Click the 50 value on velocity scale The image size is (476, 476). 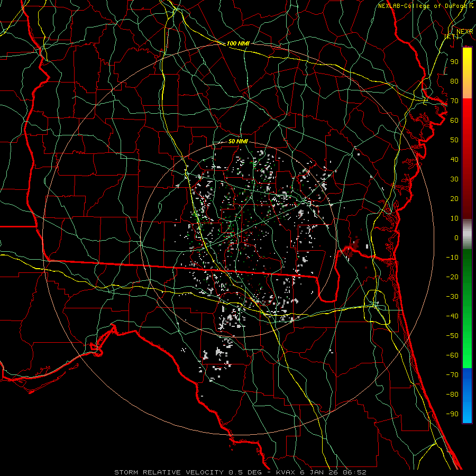(x=454, y=140)
